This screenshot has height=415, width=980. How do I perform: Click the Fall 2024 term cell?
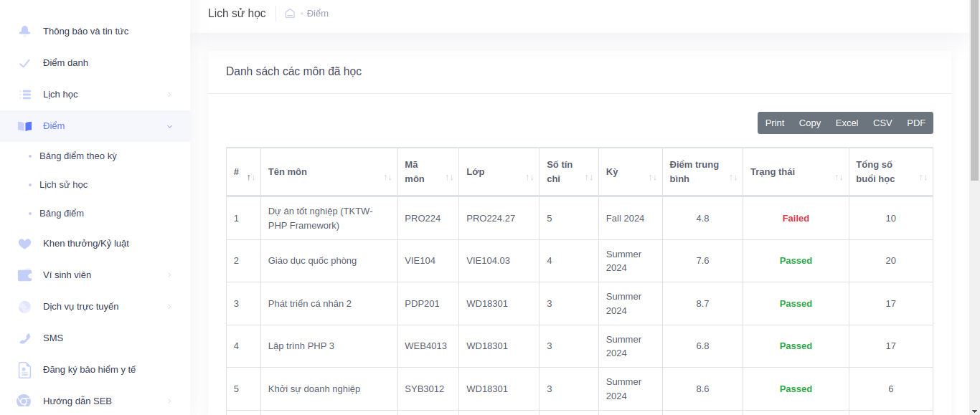[626, 219]
